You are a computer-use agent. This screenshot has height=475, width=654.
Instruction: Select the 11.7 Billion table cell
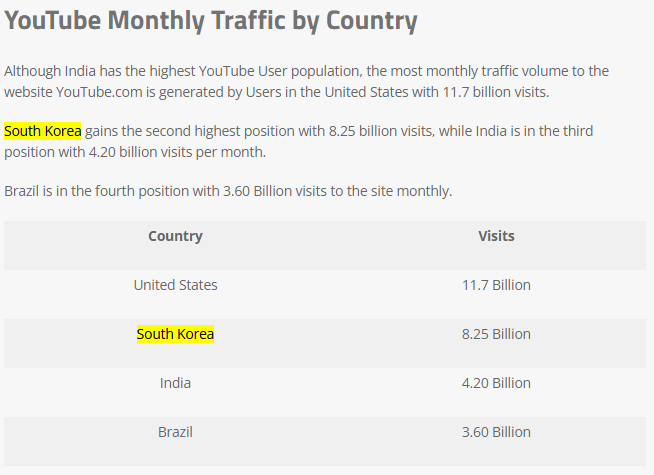coord(496,285)
